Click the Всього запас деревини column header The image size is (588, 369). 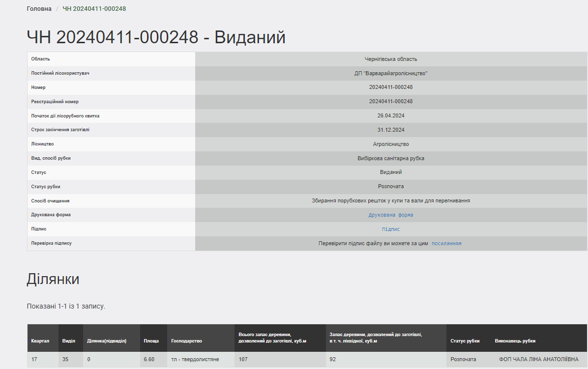272,338
